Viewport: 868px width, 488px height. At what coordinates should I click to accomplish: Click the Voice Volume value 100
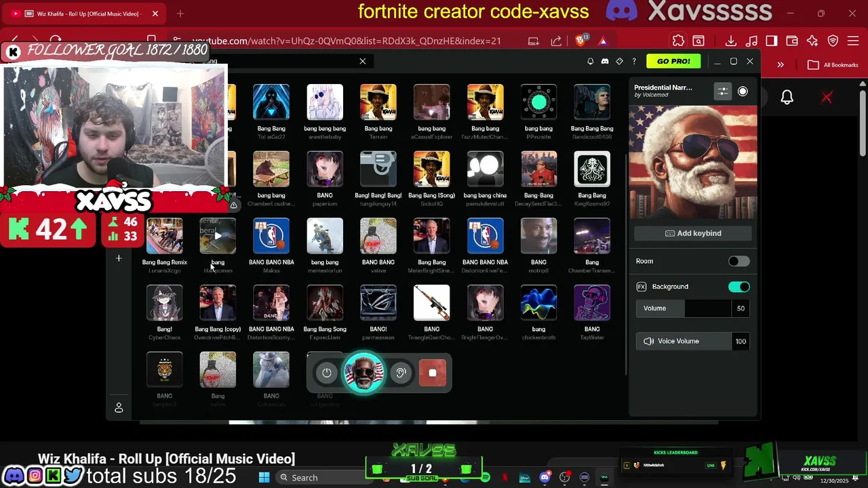741,341
